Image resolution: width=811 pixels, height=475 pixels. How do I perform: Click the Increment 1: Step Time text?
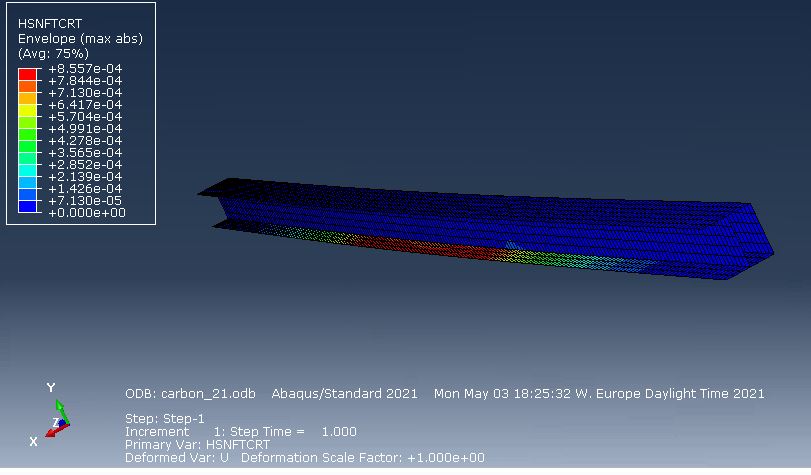point(241,432)
